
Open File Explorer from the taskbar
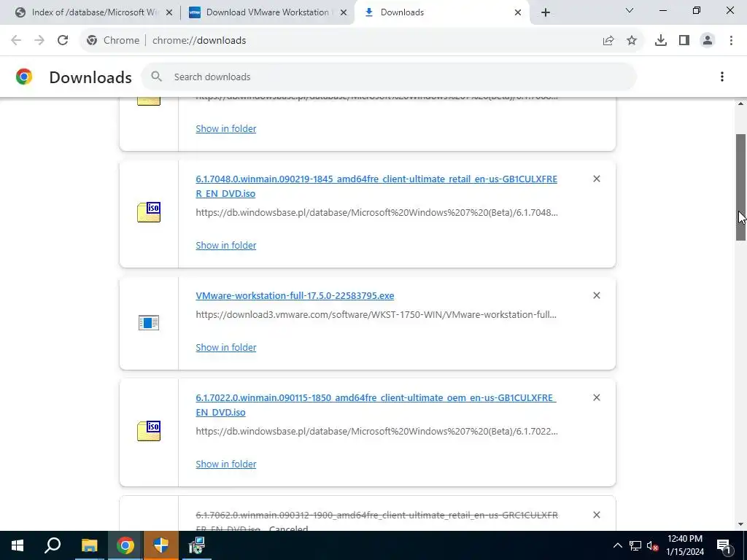(89, 545)
